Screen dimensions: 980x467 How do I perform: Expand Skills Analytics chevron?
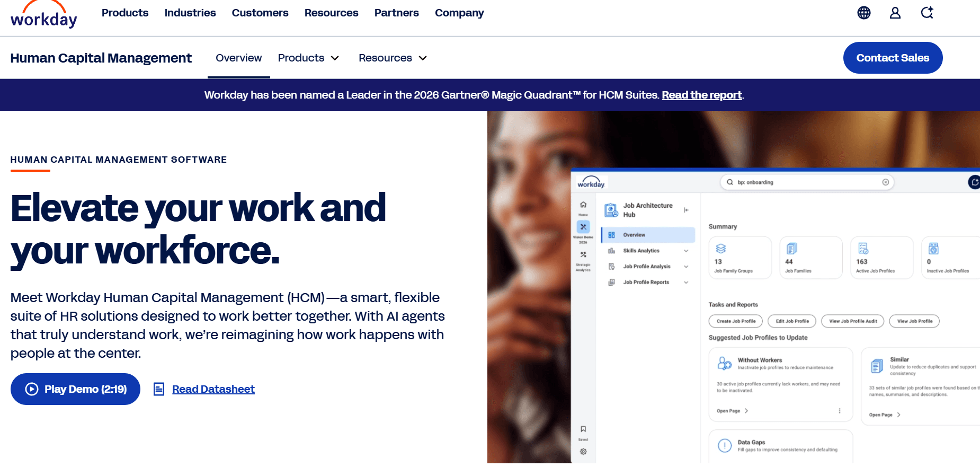tap(686, 251)
